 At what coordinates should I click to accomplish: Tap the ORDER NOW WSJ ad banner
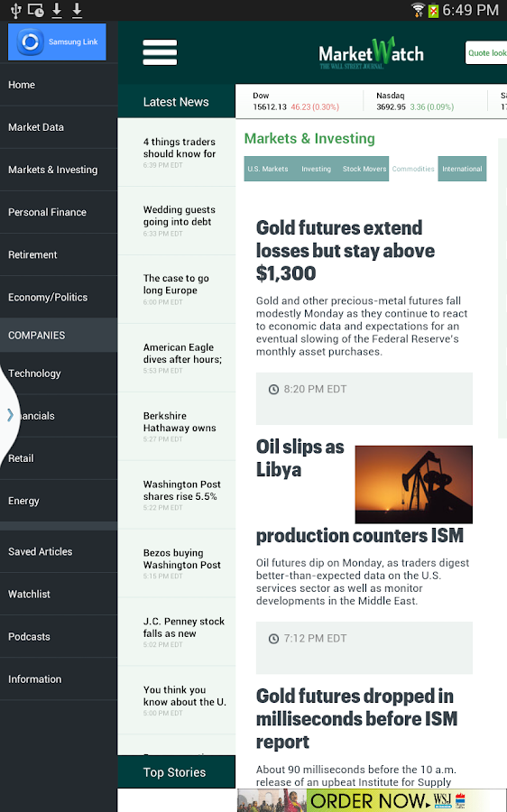(x=372, y=800)
